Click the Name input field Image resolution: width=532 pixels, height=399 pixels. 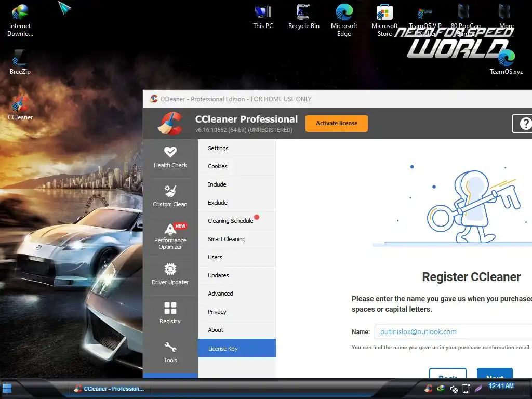[x=453, y=331]
